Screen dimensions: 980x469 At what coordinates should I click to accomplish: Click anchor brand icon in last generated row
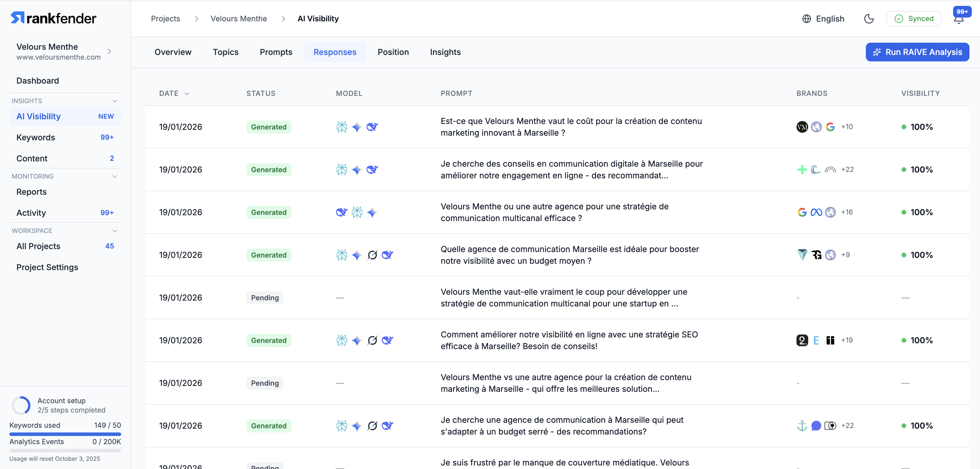[x=802, y=426]
